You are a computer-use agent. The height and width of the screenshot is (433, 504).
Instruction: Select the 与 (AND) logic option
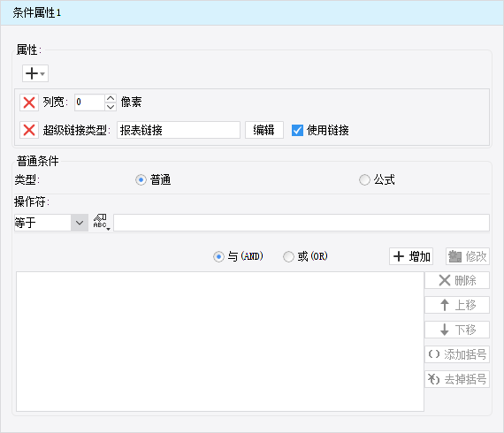point(218,256)
